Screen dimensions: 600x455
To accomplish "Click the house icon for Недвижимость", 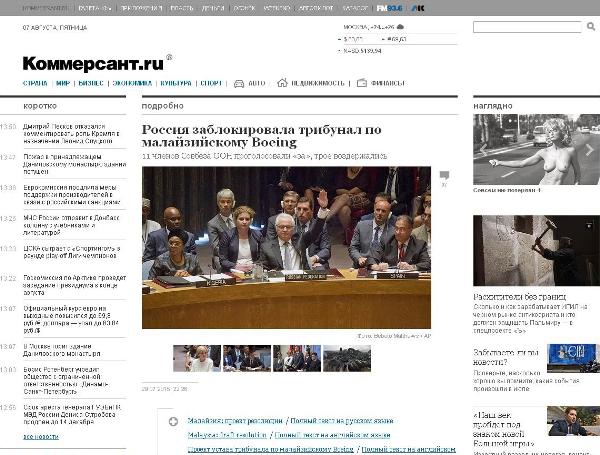I will click(x=284, y=83).
